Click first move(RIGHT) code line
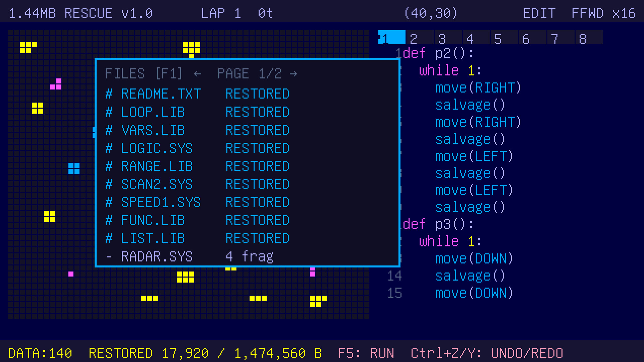Image resolution: width=644 pixels, height=362 pixels. point(478,88)
